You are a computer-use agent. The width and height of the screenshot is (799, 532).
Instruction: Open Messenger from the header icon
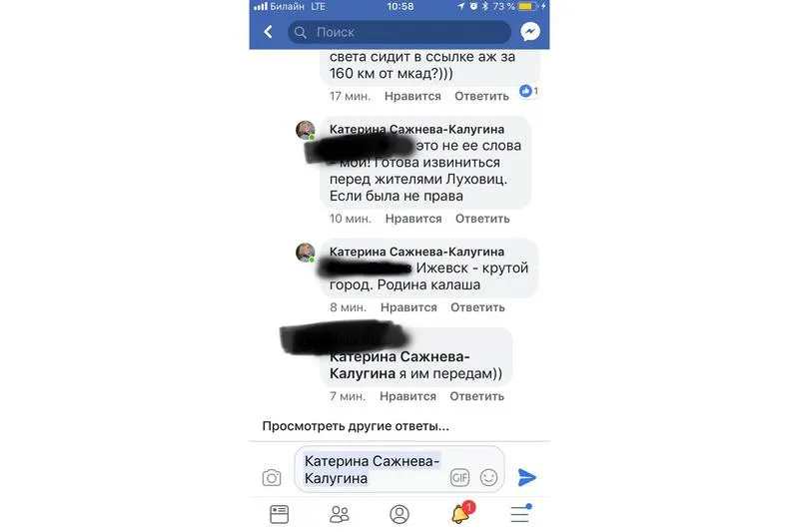(x=530, y=32)
